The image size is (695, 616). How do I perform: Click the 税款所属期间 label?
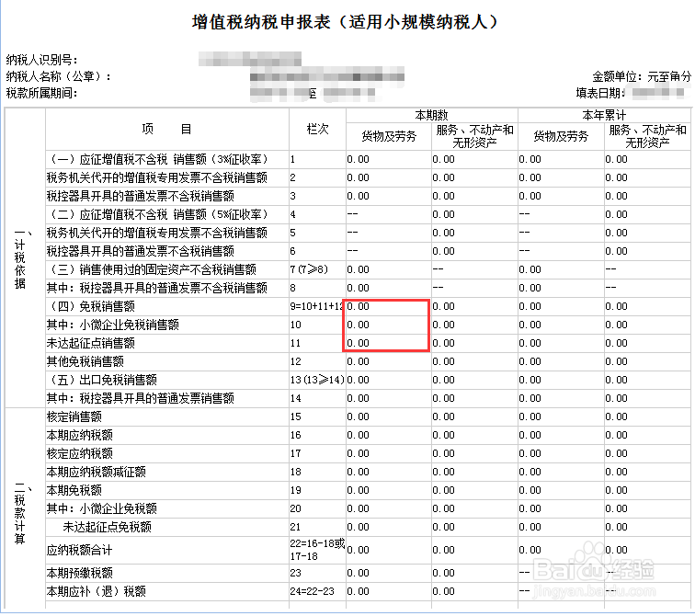pyautogui.click(x=42, y=93)
